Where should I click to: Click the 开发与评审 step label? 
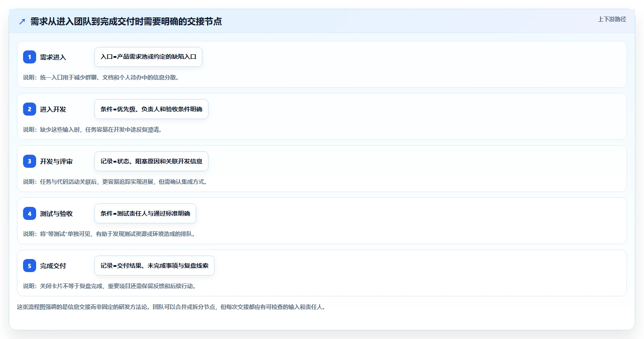56,161
